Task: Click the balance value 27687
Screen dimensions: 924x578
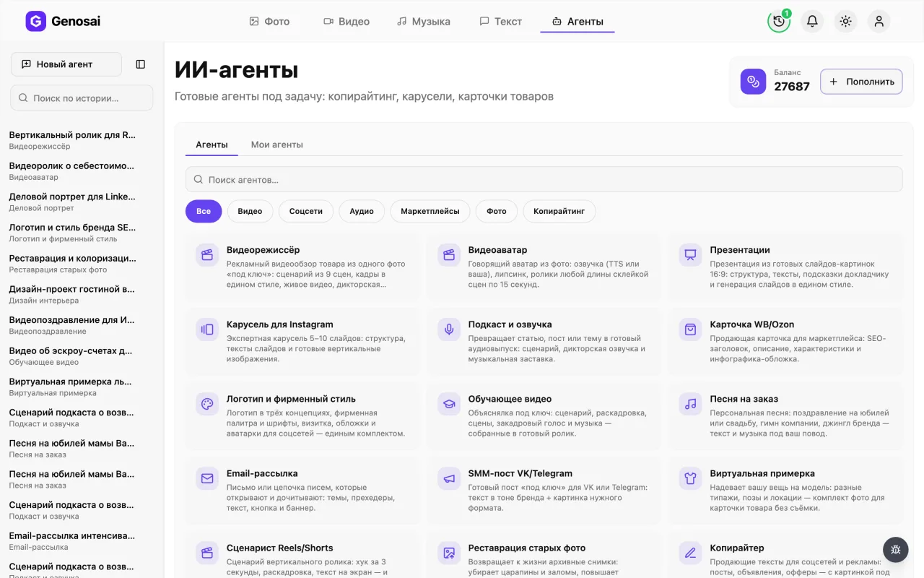Action: tap(792, 87)
